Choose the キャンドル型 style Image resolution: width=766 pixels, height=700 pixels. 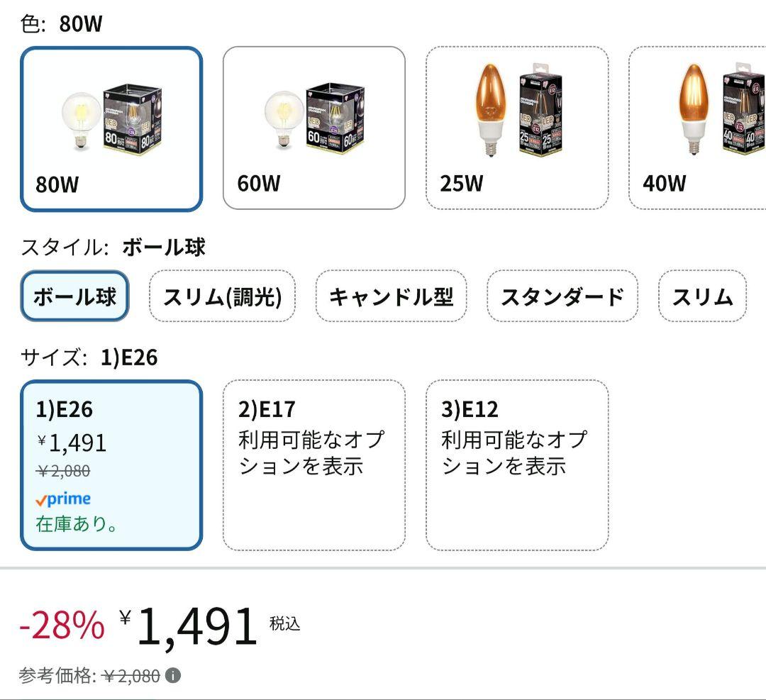[391, 296]
